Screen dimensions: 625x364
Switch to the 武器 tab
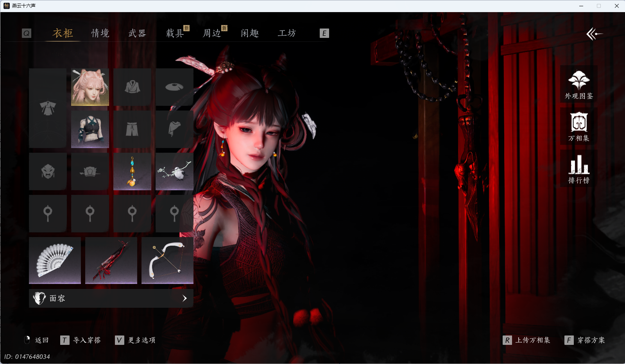137,34
